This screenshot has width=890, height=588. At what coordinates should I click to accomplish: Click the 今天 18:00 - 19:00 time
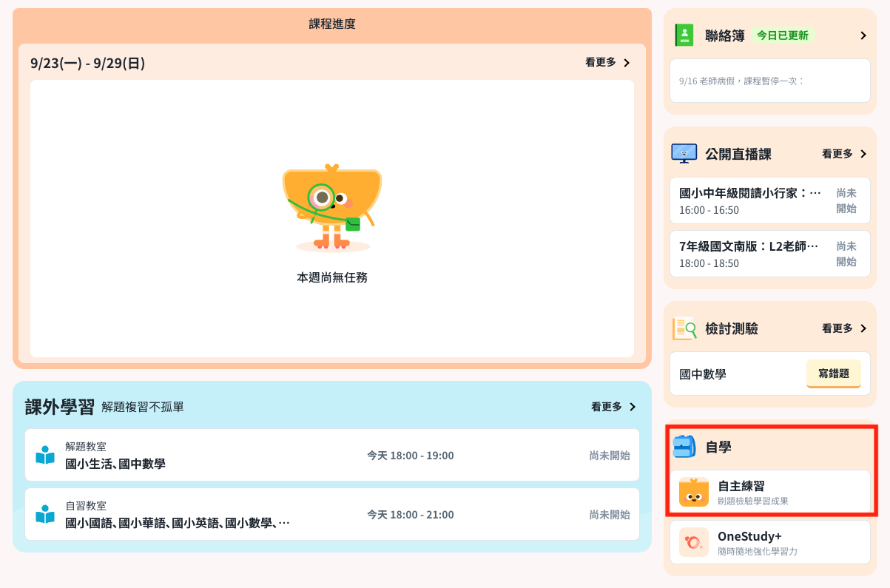[411, 456]
